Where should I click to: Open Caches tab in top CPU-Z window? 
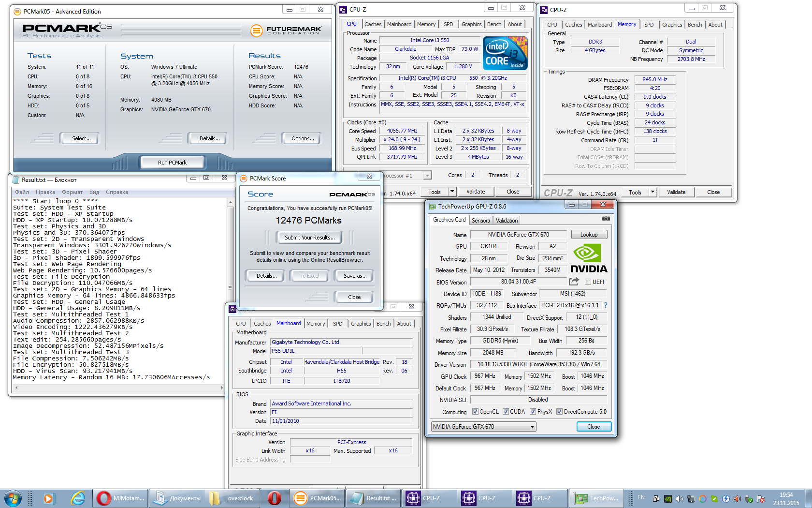tap(373, 24)
